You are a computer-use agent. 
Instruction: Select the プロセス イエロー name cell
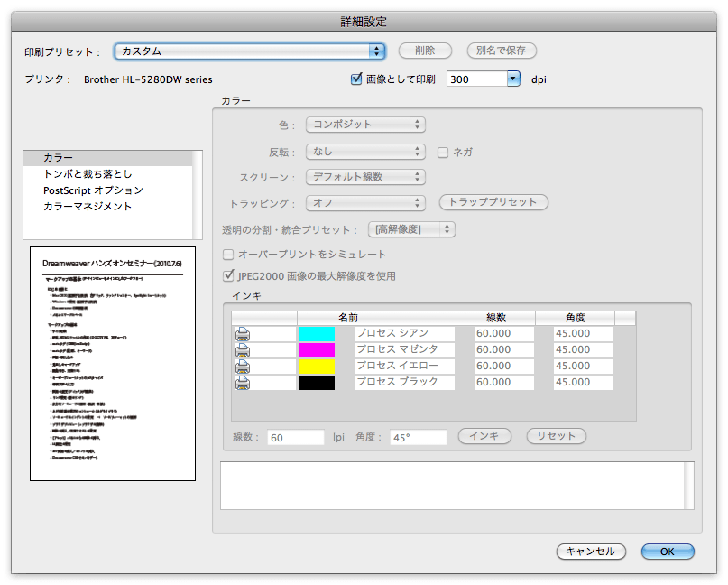pos(404,367)
